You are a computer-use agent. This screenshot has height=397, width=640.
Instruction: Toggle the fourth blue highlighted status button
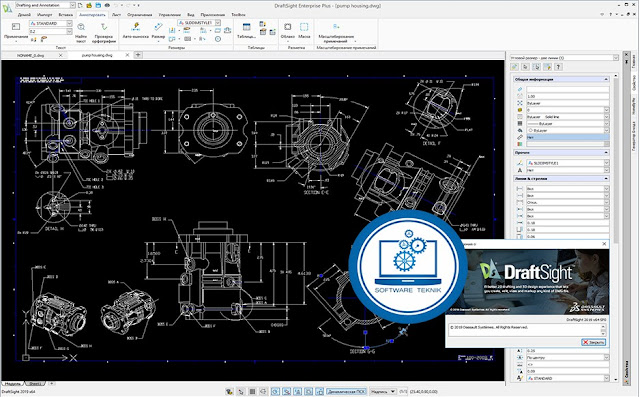(309, 392)
